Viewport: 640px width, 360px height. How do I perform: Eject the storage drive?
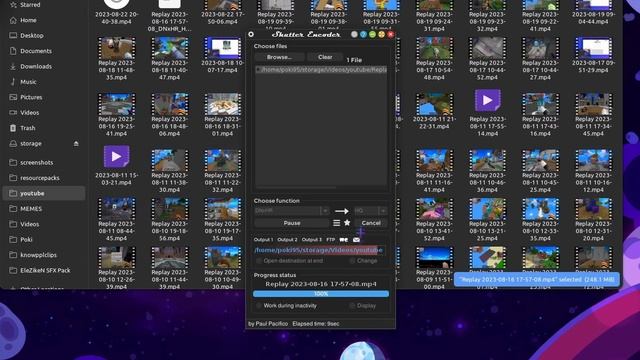click(76, 144)
